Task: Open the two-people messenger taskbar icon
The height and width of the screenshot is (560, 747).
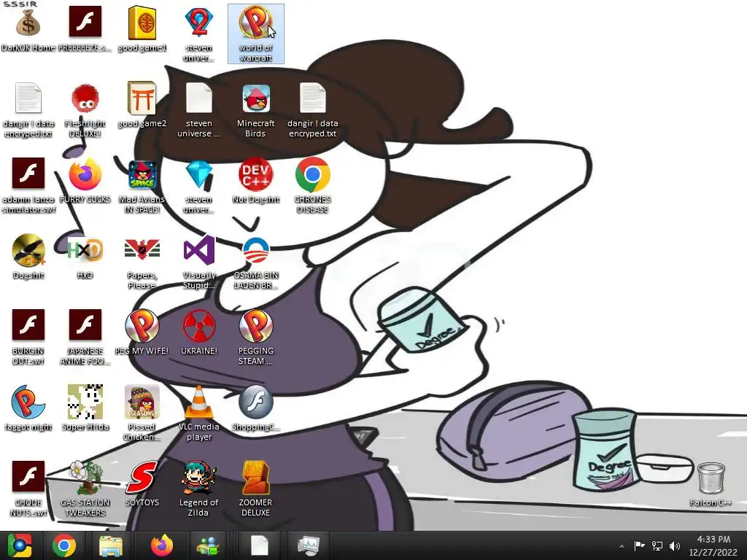Action: (x=208, y=545)
